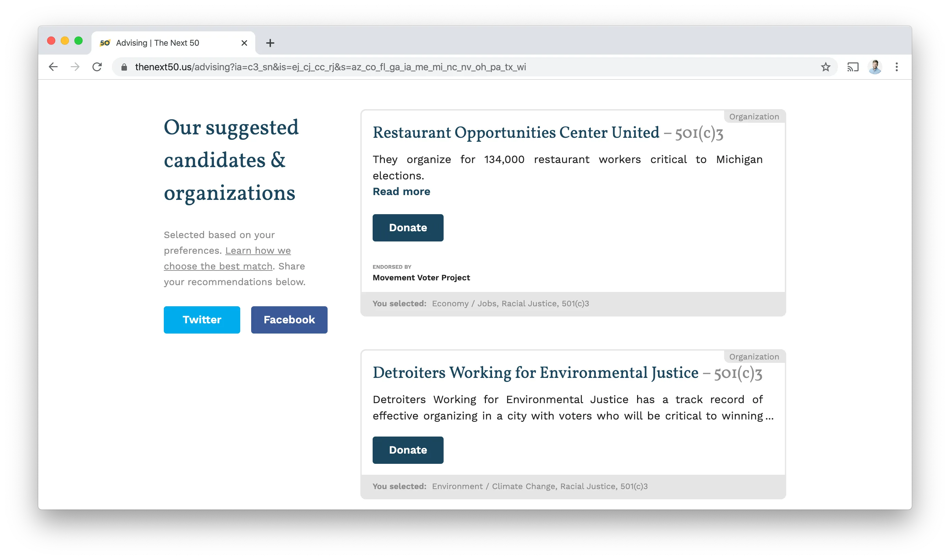Click the browser forward arrow
The width and height of the screenshot is (950, 560).
pos(75,67)
